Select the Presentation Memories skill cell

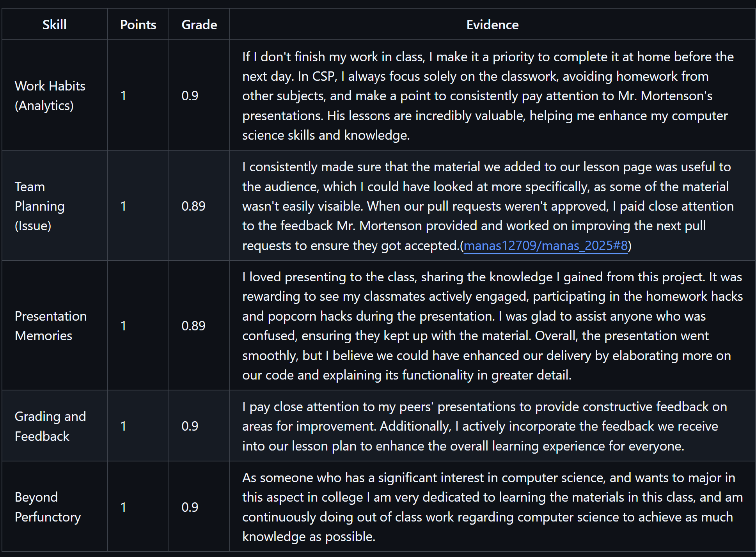(51, 326)
